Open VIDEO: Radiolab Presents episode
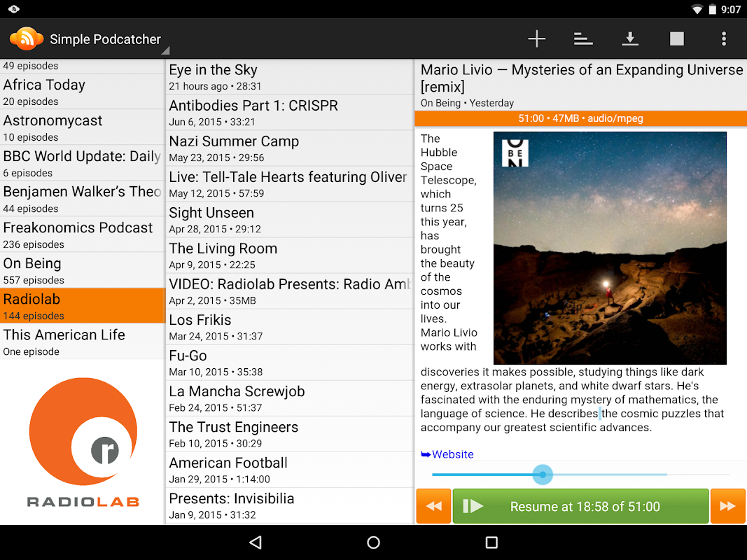 [x=290, y=291]
